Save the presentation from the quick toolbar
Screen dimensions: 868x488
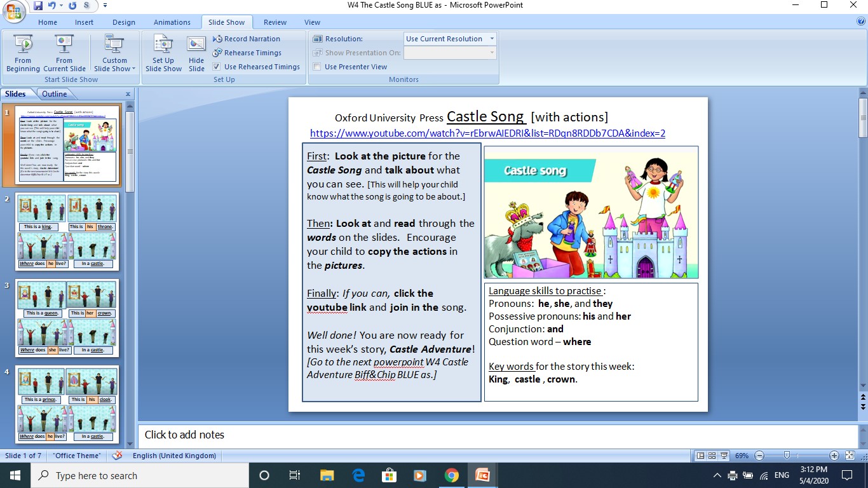coord(38,6)
